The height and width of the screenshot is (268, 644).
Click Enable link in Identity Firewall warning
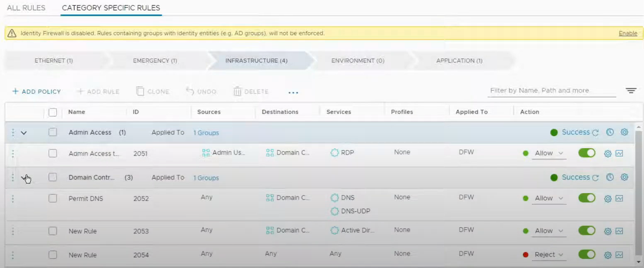pyautogui.click(x=627, y=33)
